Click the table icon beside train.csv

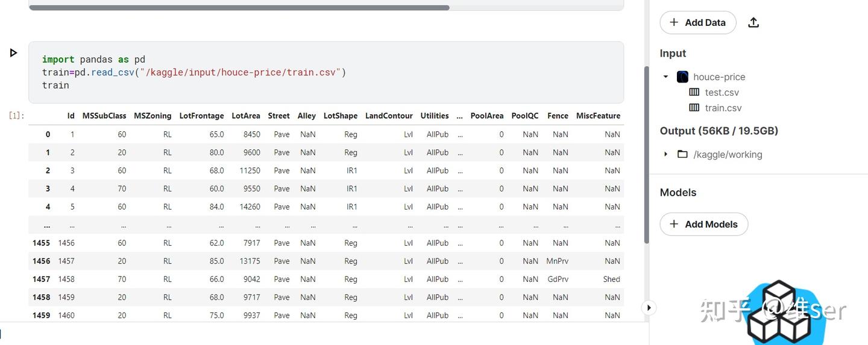(694, 108)
